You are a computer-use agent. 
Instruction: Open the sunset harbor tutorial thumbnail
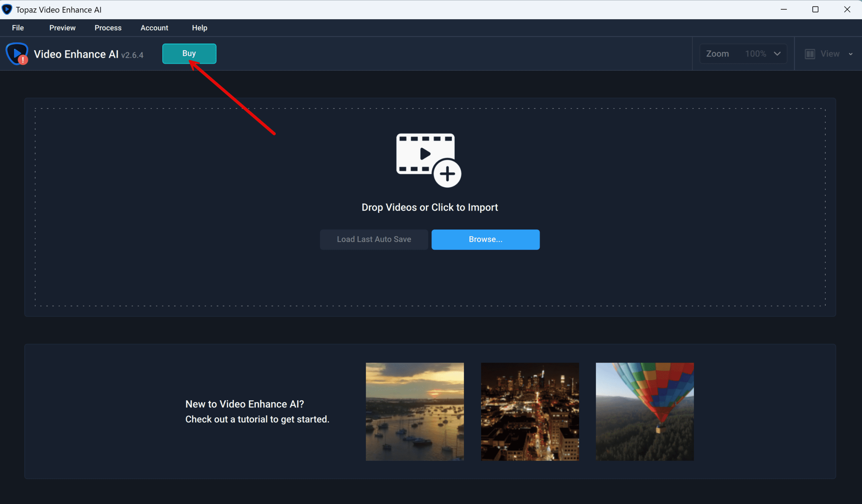point(415,411)
